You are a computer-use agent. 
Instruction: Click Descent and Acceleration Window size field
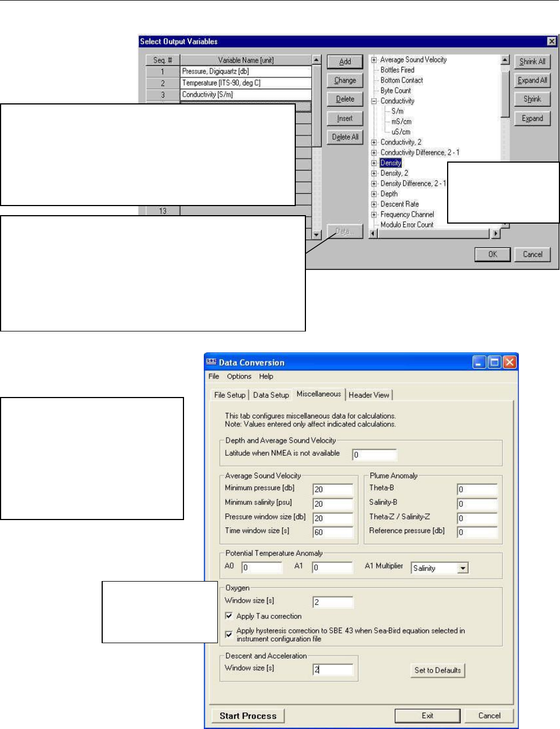pyautogui.click(x=333, y=670)
